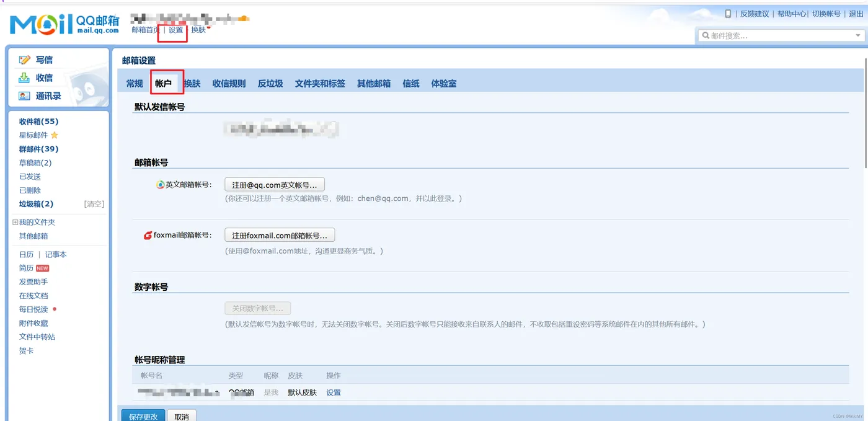Click the magnifier icon in search box
This screenshot has width=868, height=421.
click(x=706, y=36)
